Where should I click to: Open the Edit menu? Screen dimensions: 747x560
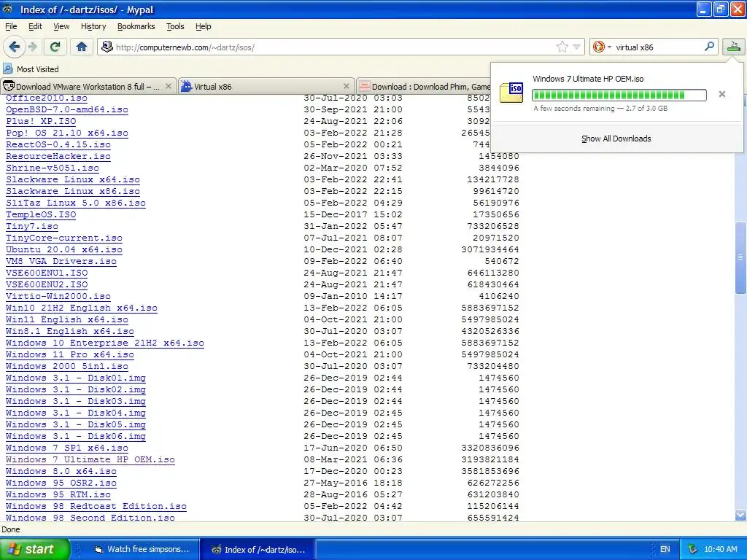point(35,26)
